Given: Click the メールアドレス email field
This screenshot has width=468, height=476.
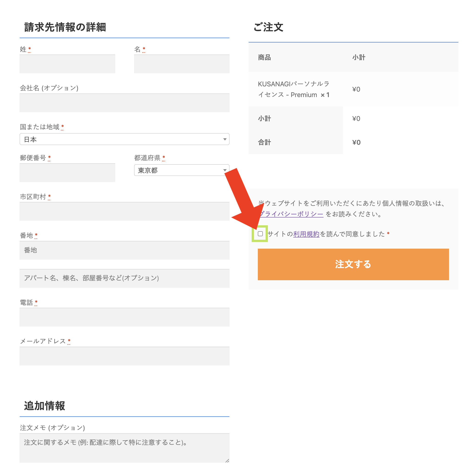Looking at the screenshot, I should coord(124,356).
